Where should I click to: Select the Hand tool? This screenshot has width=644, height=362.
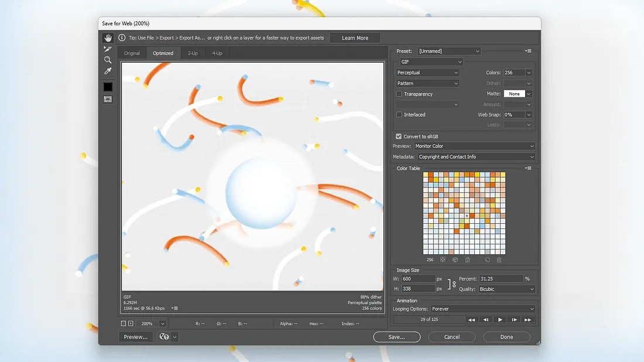108,38
